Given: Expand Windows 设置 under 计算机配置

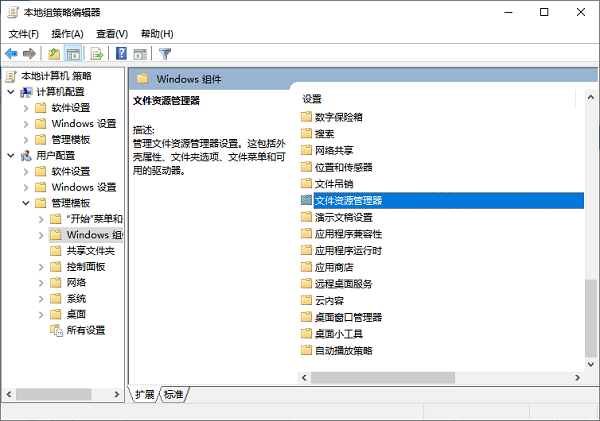Looking at the screenshot, I should tap(26, 124).
